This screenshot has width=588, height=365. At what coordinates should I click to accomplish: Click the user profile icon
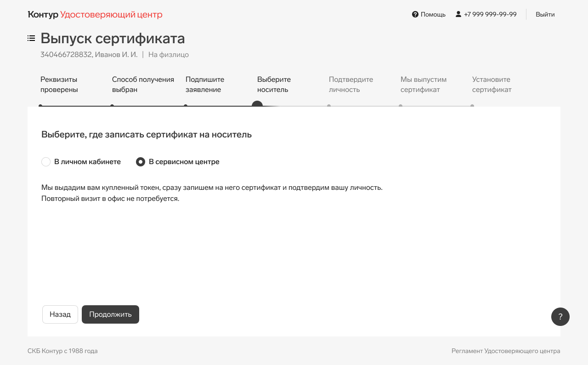(458, 14)
